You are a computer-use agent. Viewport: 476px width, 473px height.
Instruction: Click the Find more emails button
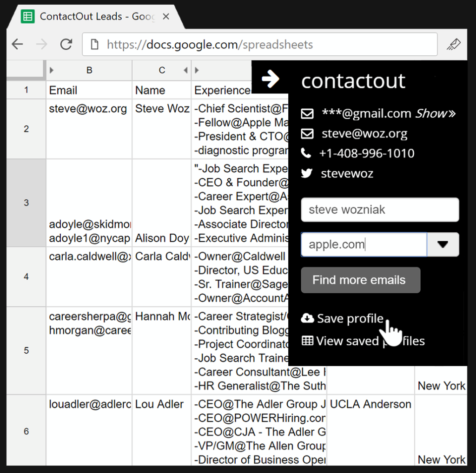(x=361, y=280)
